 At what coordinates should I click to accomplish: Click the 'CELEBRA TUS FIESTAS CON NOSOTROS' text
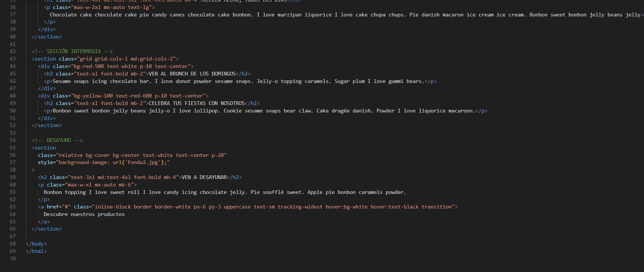(197, 103)
